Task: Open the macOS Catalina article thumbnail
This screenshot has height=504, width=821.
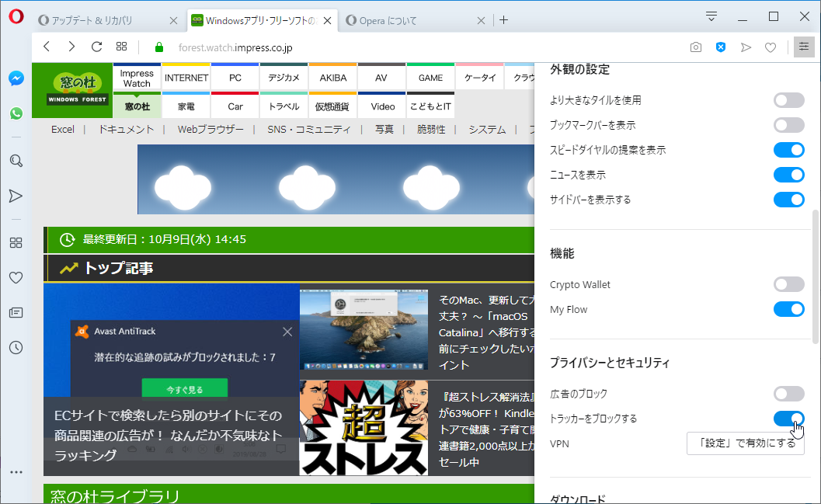Action: [364, 330]
